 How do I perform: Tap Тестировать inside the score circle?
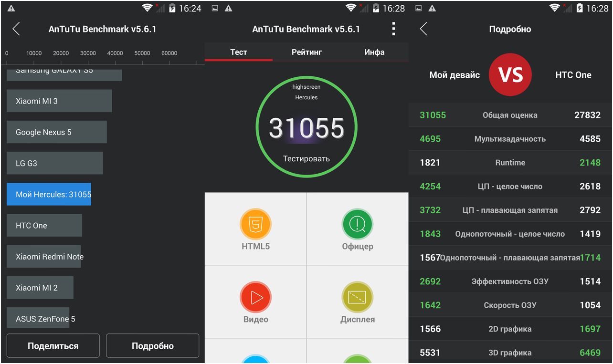[x=306, y=159]
